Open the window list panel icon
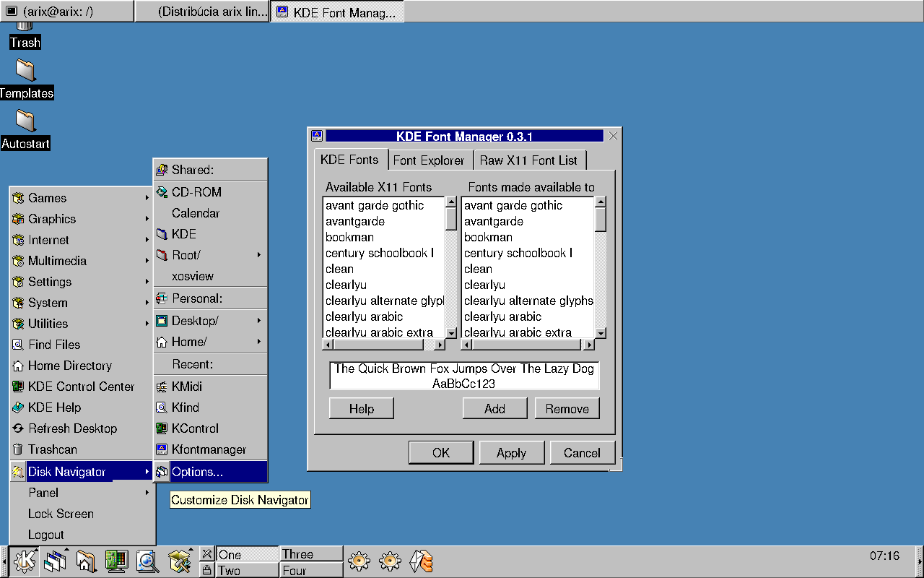The width and height of the screenshot is (924, 578). point(55,561)
